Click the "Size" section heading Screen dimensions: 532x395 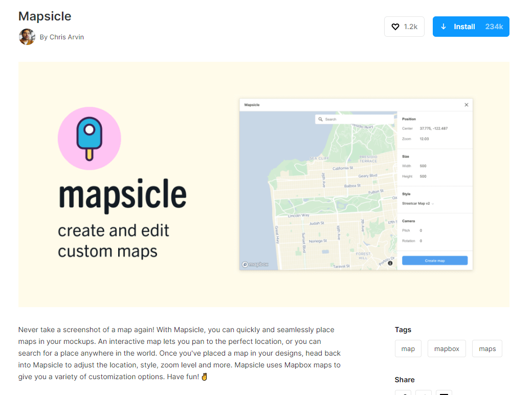pos(406,157)
